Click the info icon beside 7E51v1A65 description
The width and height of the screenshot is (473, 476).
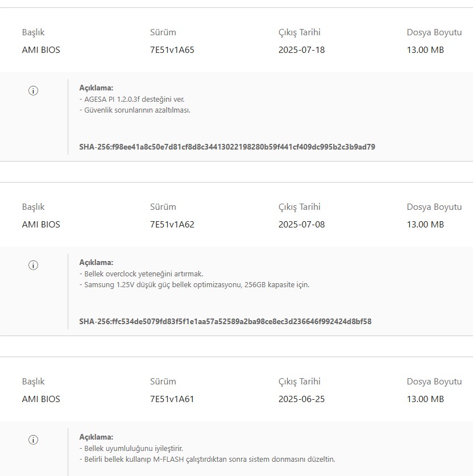click(33, 90)
